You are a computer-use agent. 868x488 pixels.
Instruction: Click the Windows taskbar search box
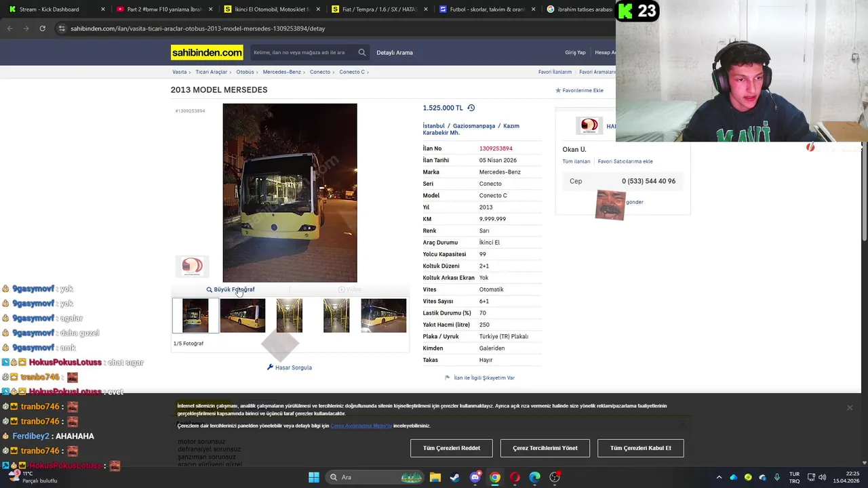tap(376, 477)
